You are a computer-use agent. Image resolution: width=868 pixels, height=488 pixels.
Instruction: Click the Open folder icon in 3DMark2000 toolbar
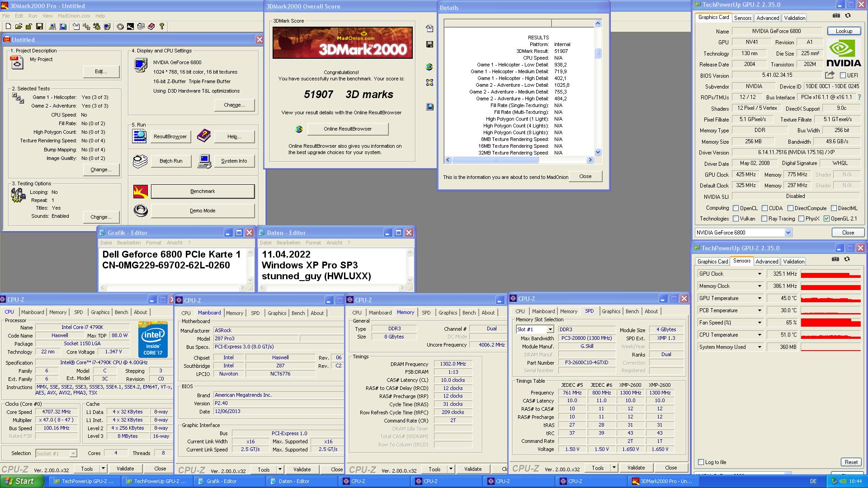19,27
